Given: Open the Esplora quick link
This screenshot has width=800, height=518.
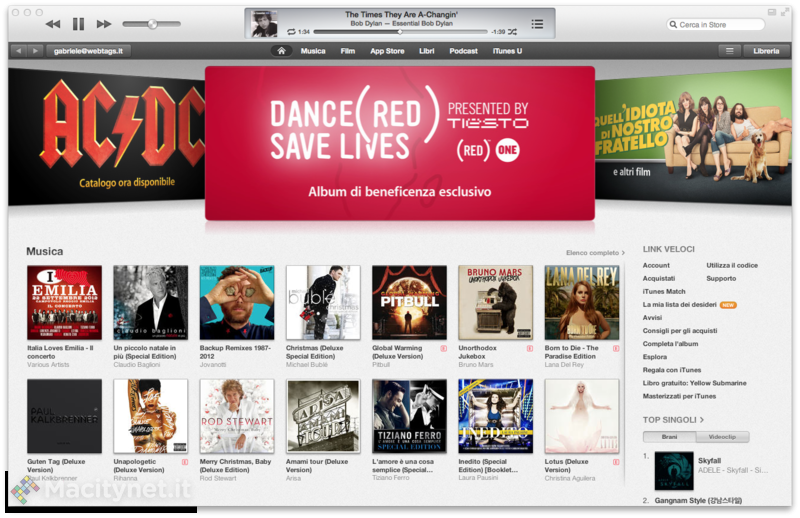Looking at the screenshot, I should [x=655, y=357].
